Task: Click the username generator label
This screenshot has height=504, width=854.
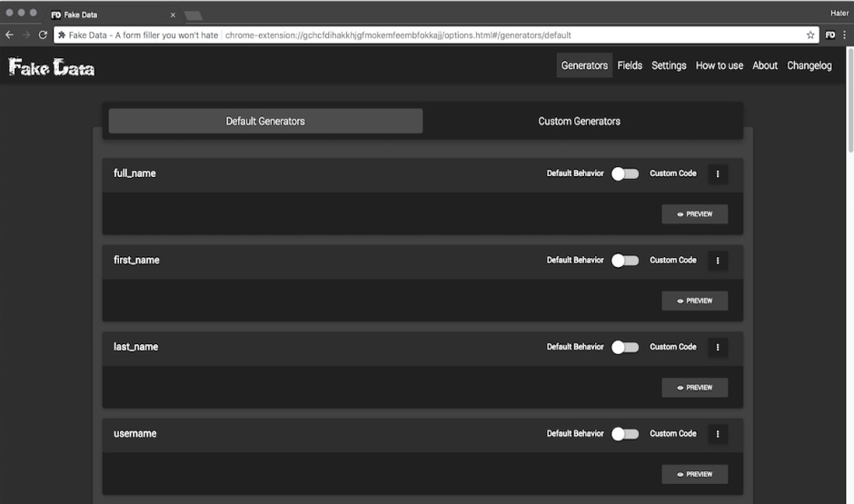Action: [135, 433]
